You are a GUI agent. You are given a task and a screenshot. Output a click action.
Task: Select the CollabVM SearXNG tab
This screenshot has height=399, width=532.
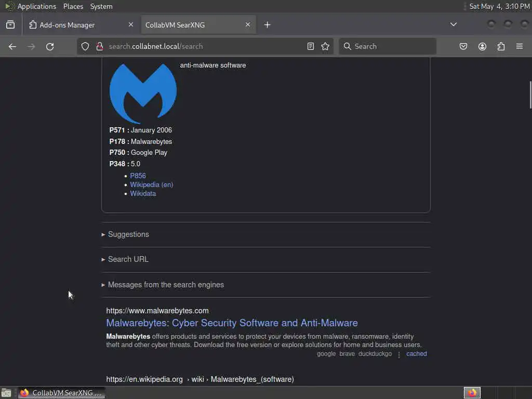tap(198, 25)
